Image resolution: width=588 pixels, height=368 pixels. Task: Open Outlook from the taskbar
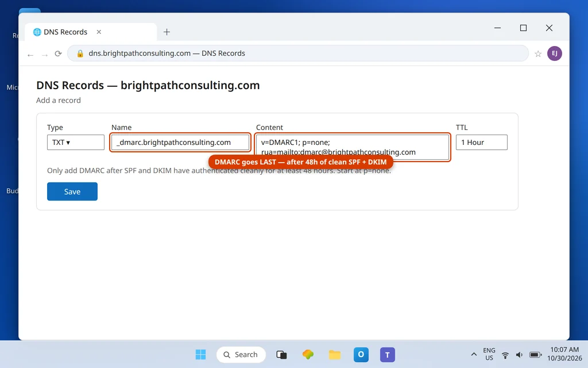(x=361, y=354)
